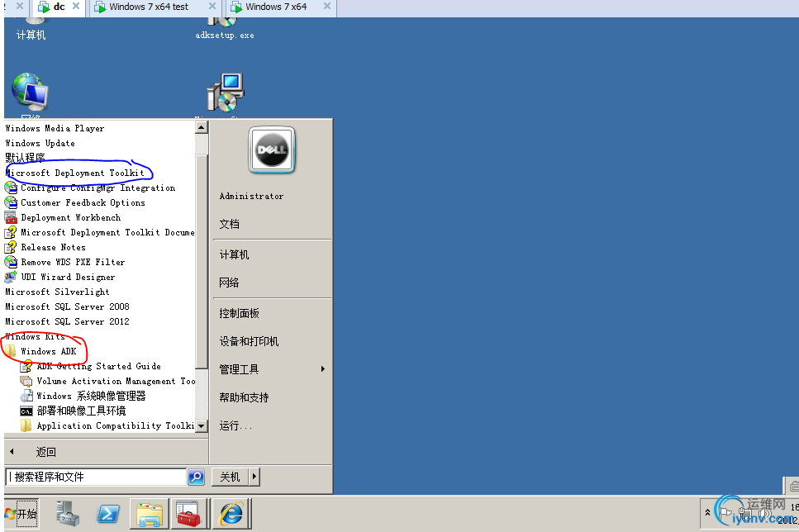Click the search magnifier button

[196, 477]
